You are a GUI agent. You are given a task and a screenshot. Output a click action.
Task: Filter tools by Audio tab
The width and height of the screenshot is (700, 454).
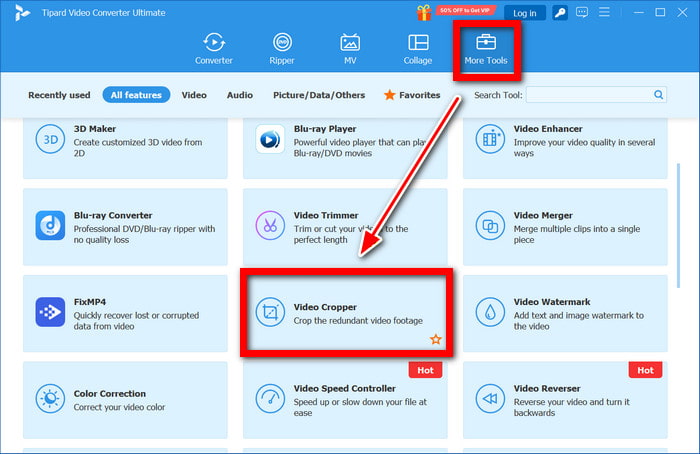pyautogui.click(x=240, y=95)
